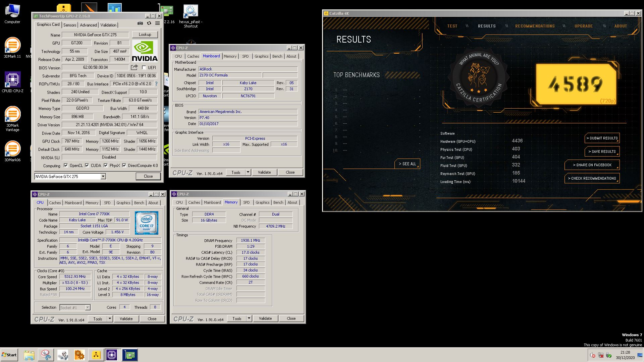The image size is (644, 362).
Task: Open the UPGRADE tab in Catzilla
Action: coord(584,26)
